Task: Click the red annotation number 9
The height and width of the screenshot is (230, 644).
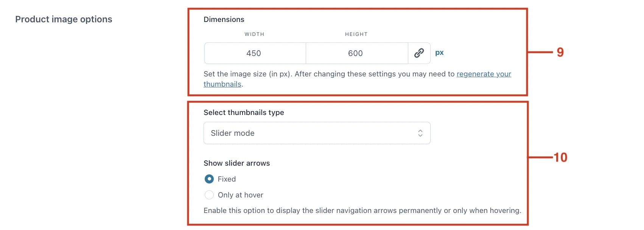Action: pos(560,52)
